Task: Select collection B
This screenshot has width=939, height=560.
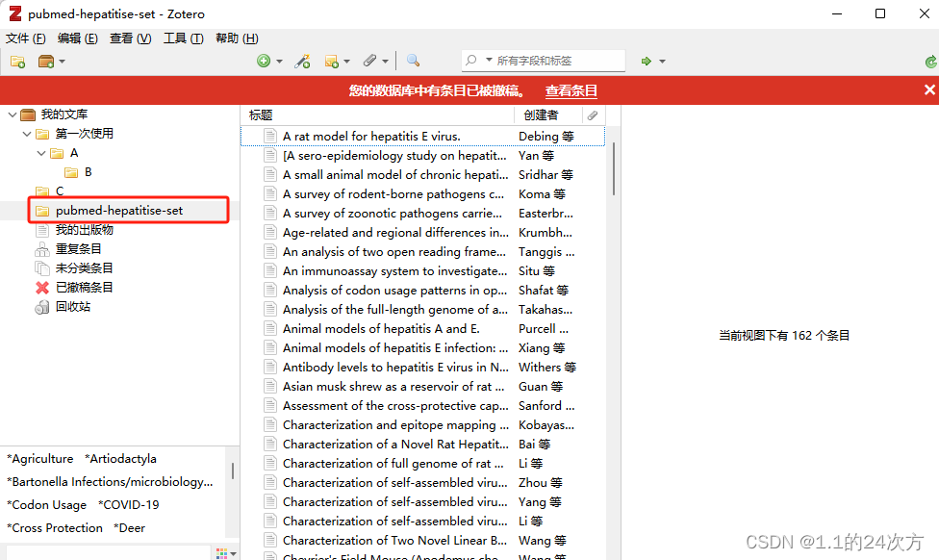Action: click(89, 172)
